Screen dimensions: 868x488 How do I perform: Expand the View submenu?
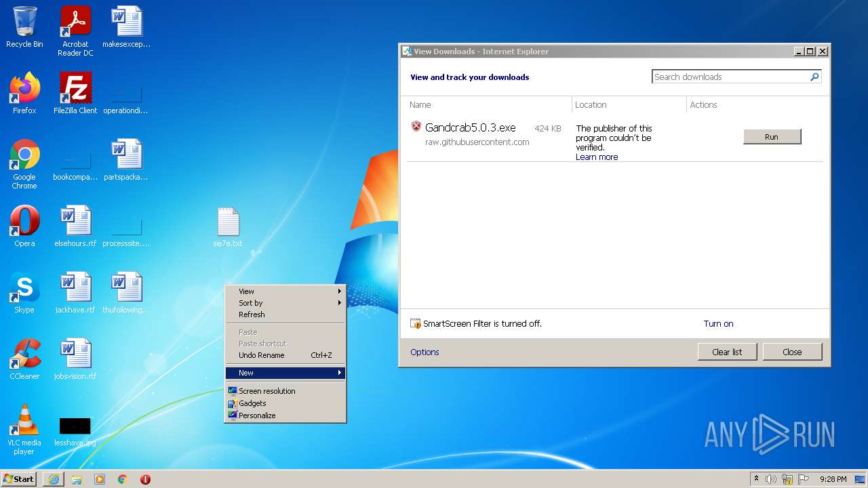coord(285,291)
